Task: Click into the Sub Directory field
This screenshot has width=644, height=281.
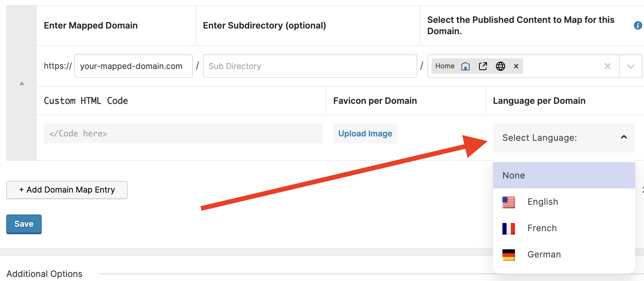Action: pos(310,66)
